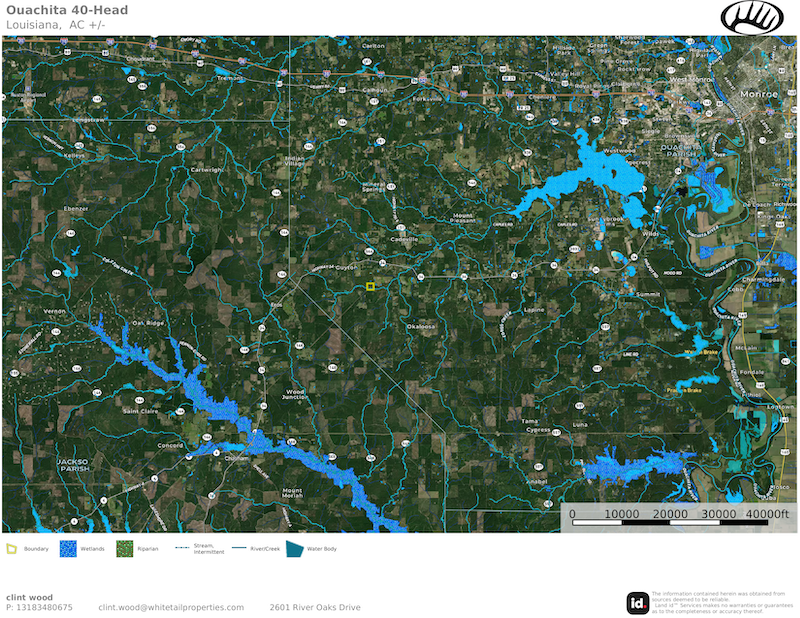Click the Wood Junction label on map
Screen dimensions: 800x618
[x=295, y=394]
